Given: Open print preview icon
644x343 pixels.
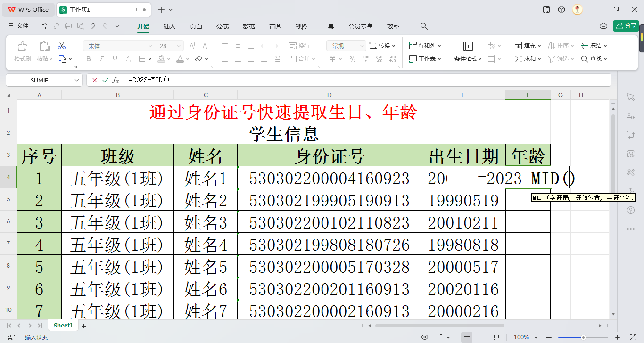Looking at the screenshot, I should click(x=81, y=26).
